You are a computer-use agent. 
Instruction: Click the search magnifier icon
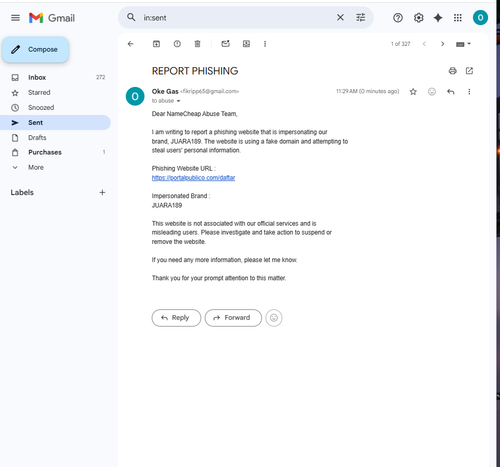pyautogui.click(x=131, y=17)
